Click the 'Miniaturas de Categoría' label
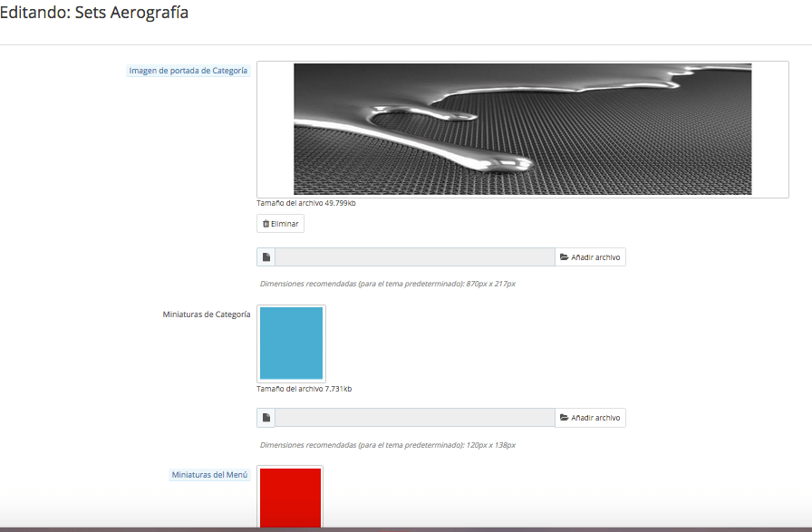This screenshot has width=812, height=532. tap(206, 314)
